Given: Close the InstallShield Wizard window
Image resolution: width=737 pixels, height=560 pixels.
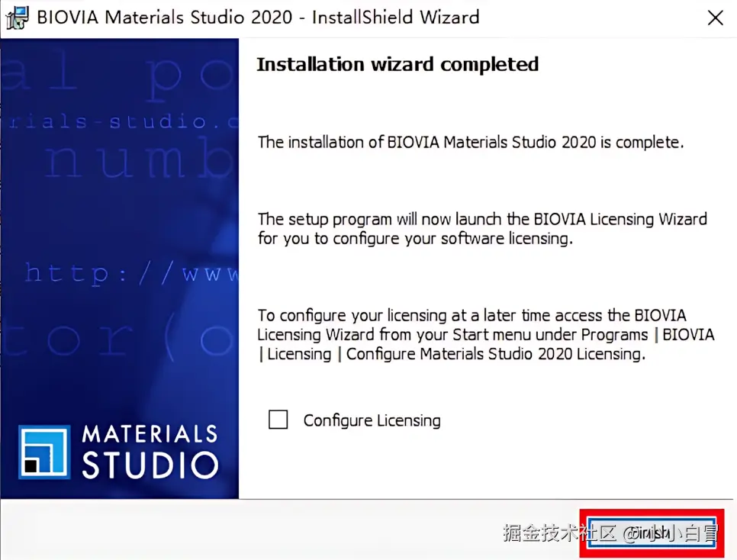Looking at the screenshot, I should pyautogui.click(x=715, y=18).
